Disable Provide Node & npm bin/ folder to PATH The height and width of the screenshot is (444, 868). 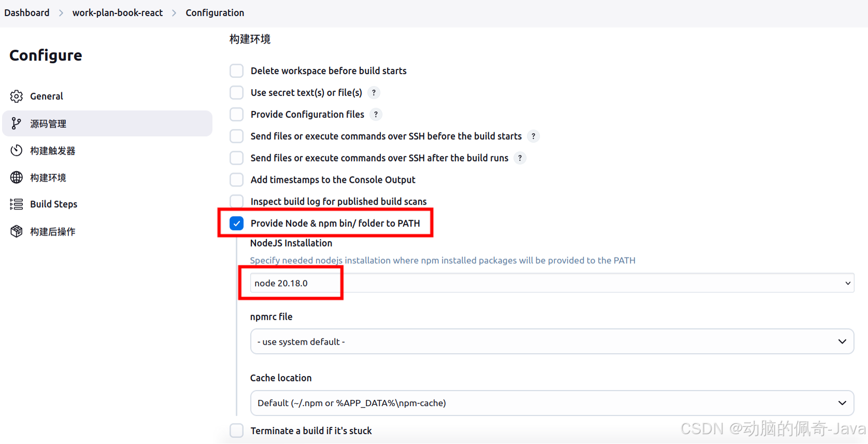point(236,223)
